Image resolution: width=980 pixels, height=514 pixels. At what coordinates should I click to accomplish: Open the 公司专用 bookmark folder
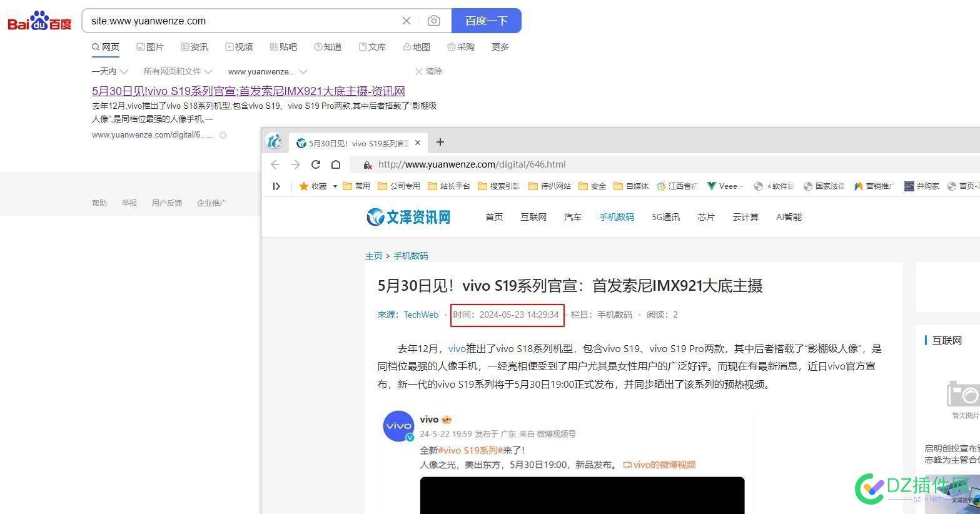(399, 186)
